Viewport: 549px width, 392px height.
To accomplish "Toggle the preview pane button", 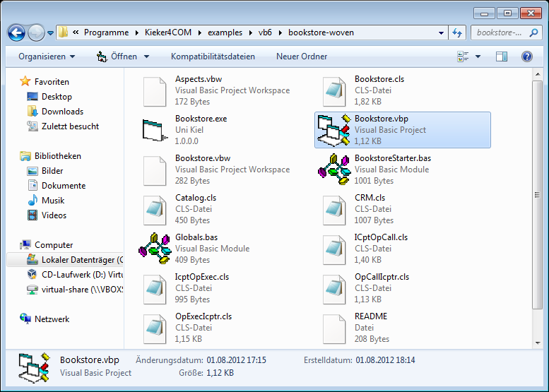I will tap(502, 57).
